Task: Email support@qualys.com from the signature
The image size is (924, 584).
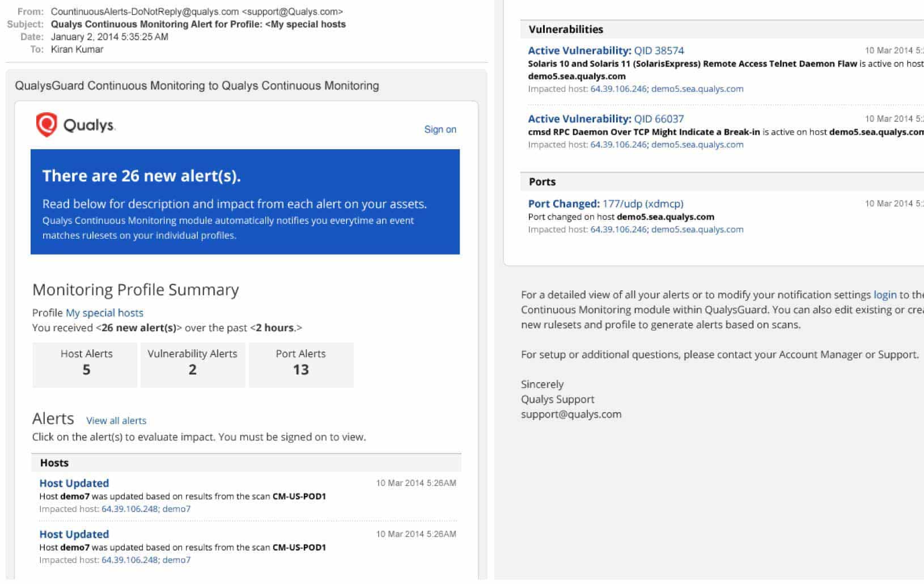Action: coord(570,414)
